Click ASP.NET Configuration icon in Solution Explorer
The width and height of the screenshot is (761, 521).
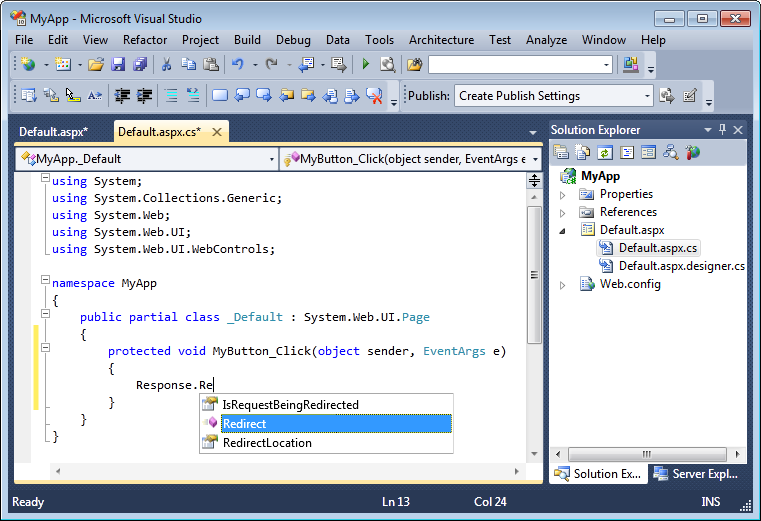pos(693,153)
